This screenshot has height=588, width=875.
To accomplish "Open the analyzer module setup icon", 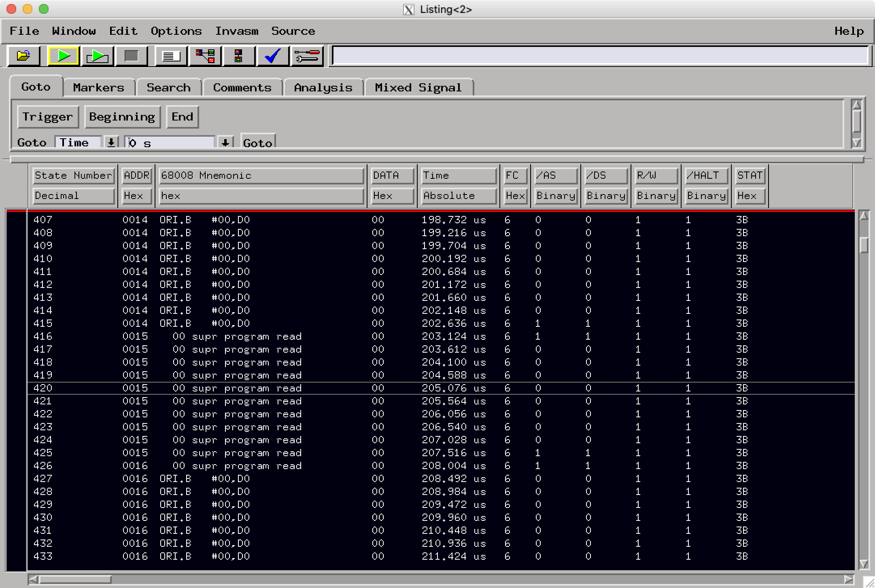I will pyautogui.click(x=238, y=56).
